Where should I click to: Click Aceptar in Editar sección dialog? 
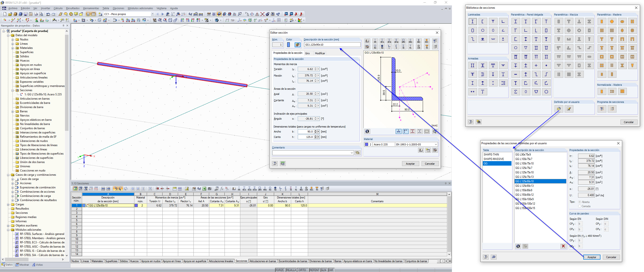pos(410,164)
